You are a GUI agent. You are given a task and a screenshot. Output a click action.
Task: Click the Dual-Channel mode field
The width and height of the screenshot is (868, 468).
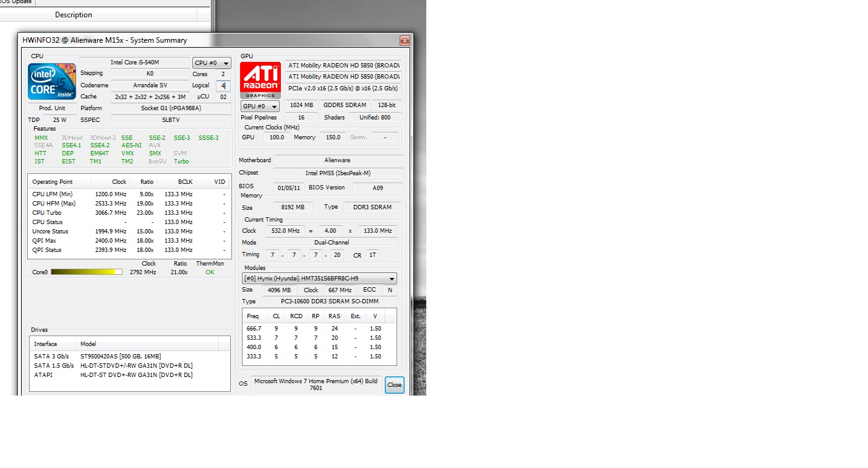point(332,243)
